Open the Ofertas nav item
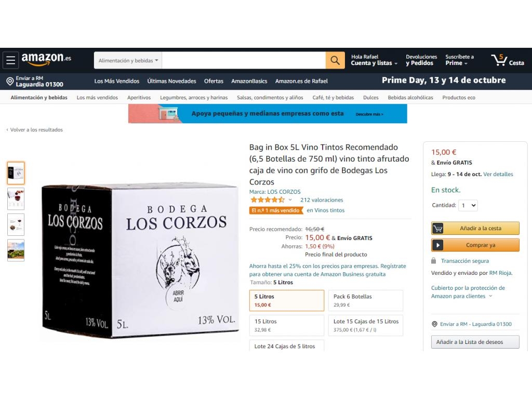 pyautogui.click(x=214, y=81)
